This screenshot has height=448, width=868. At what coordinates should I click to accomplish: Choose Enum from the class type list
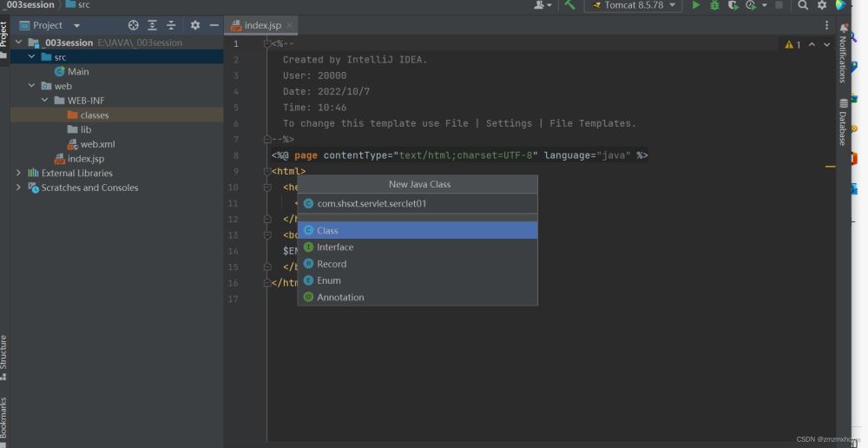[x=329, y=280]
